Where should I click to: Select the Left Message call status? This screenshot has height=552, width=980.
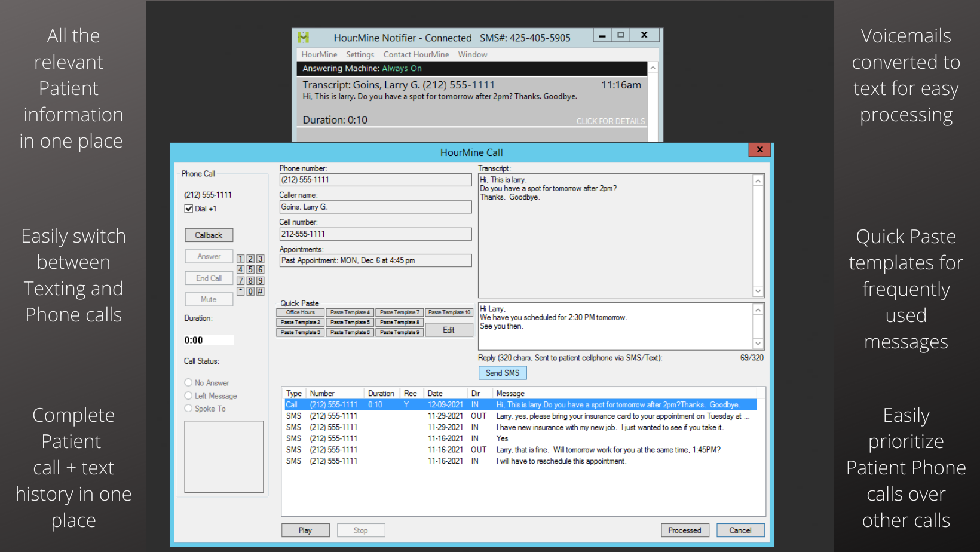(x=188, y=395)
